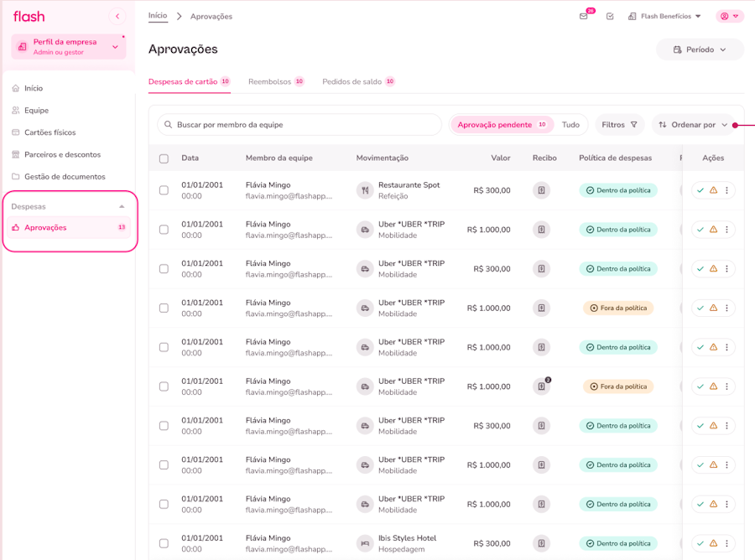Open the Filtros button

tap(619, 125)
